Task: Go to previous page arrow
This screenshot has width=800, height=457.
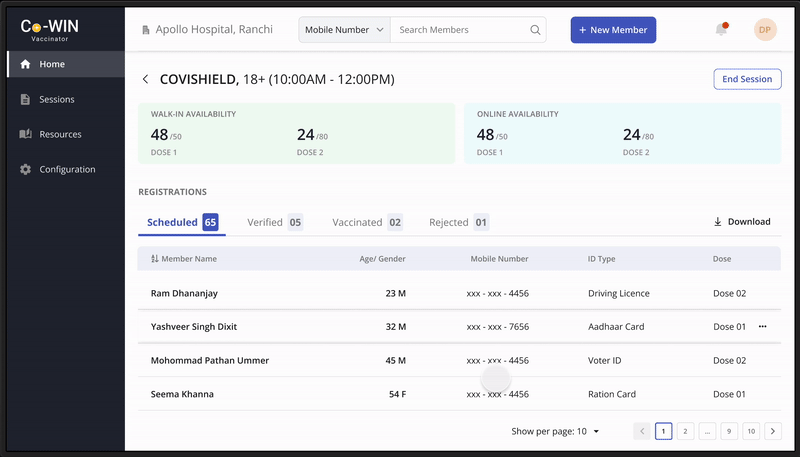Action: [642, 431]
